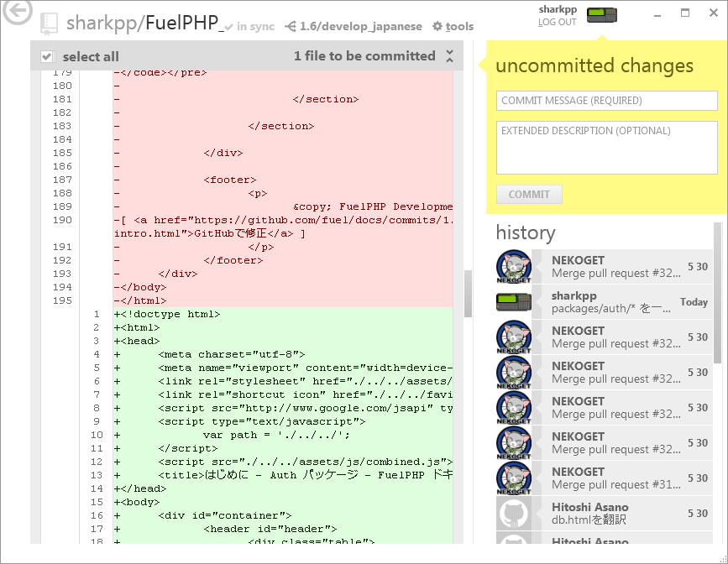Click the sharkpp account name
Viewport: 728px width, 564px height.
pos(558,9)
